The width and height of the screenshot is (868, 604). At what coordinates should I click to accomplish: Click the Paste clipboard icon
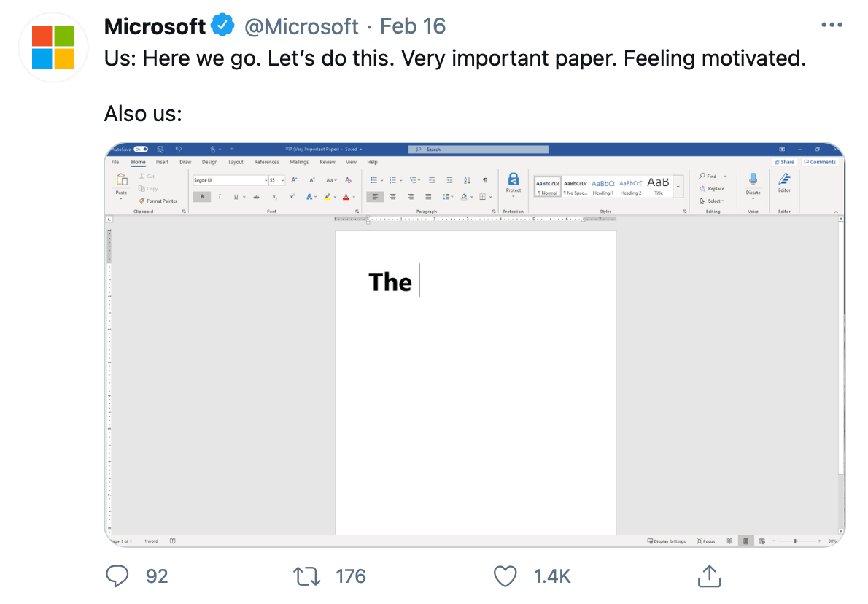pyautogui.click(x=121, y=180)
